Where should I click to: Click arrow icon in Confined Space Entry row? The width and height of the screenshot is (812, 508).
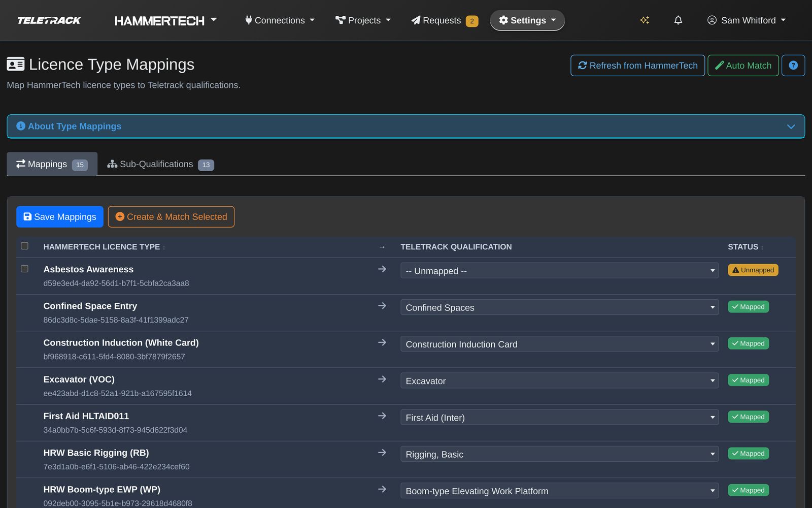click(382, 305)
